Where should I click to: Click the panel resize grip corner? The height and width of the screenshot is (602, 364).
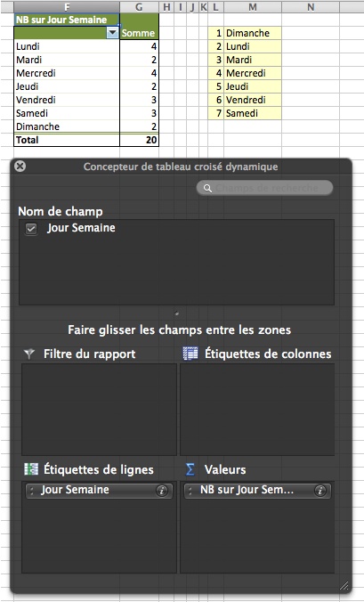pyautogui.click(x=344, y=585)
